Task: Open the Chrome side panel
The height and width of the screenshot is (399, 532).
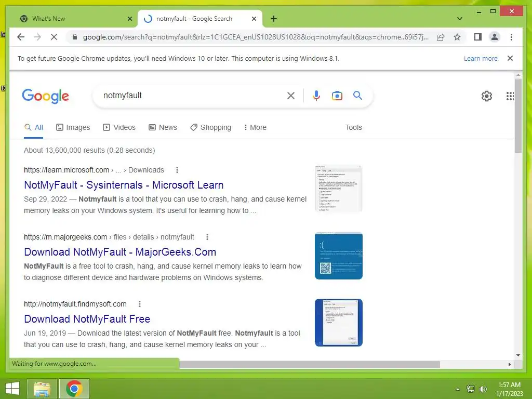Action: click(x=478, y=37)
